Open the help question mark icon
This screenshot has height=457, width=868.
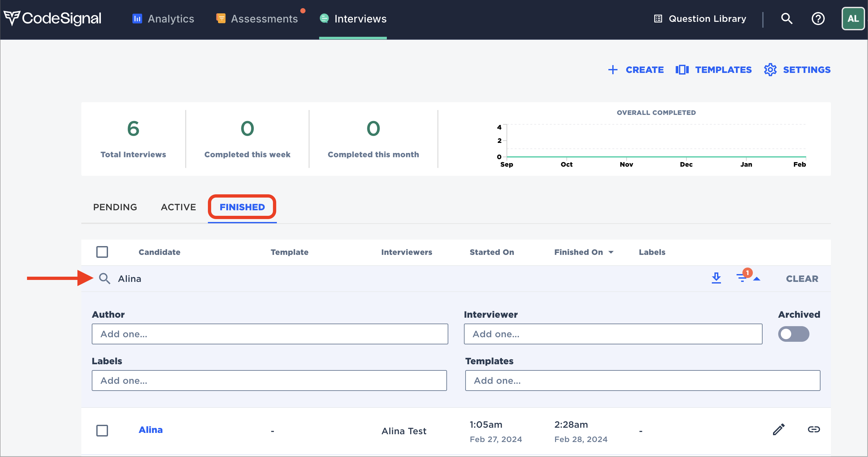click(818, 19)
